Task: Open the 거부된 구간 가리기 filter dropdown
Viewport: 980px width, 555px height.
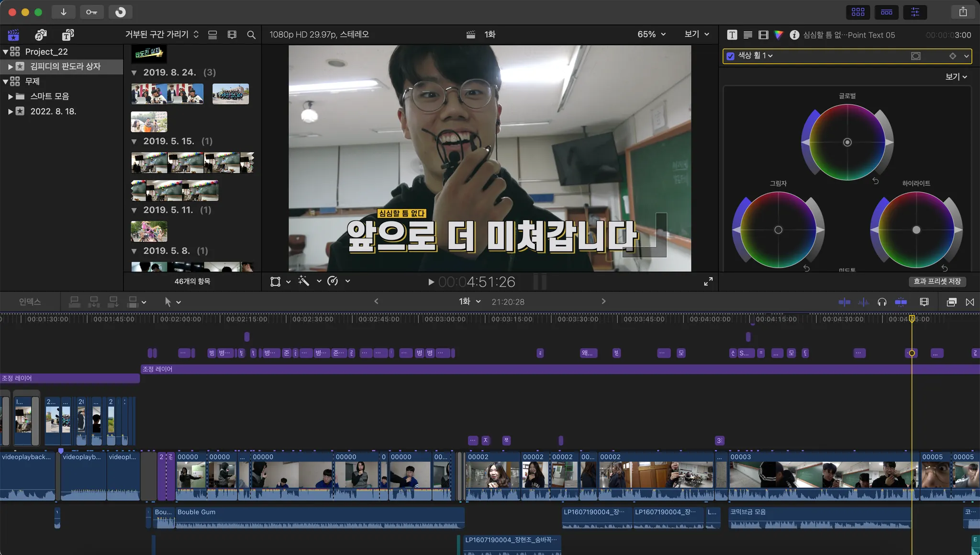Action: click(162, 34)
